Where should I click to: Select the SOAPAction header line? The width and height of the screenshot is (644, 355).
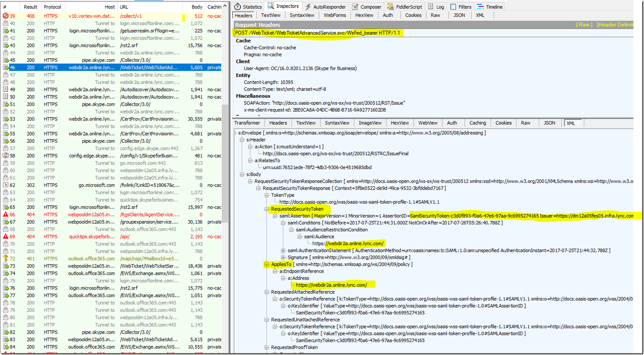[324, 103]
